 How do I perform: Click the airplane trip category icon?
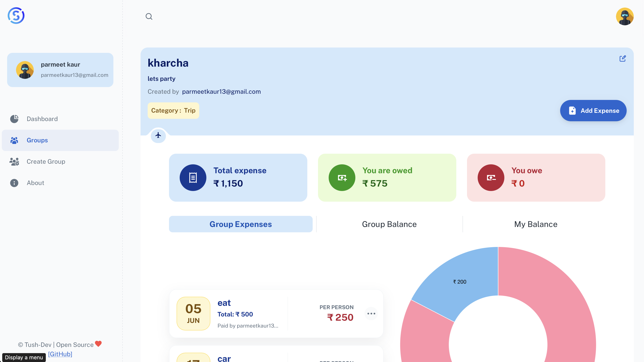[x=158, y=135]
